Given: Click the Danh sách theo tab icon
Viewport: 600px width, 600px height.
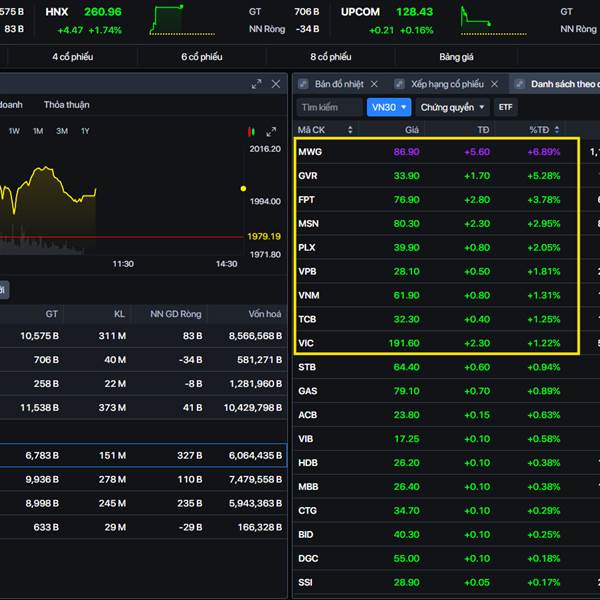Looking at the screenshot, I should pyautogui.click(x=521, y=85).
